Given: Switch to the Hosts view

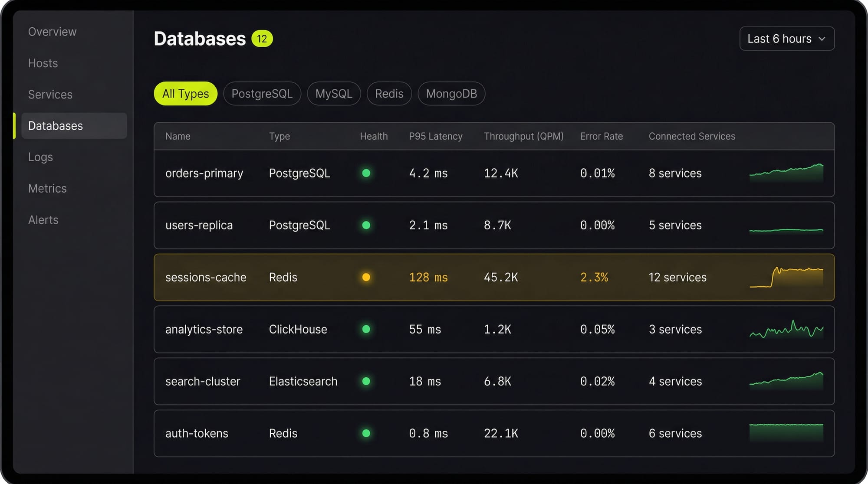Looking at the screenshot, I should [43, 63].
